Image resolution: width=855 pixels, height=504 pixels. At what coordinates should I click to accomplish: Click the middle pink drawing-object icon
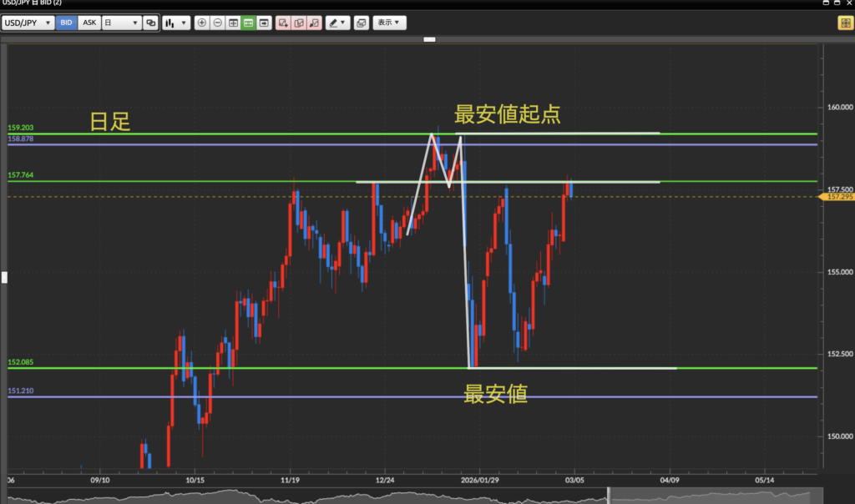pos(299,23)
